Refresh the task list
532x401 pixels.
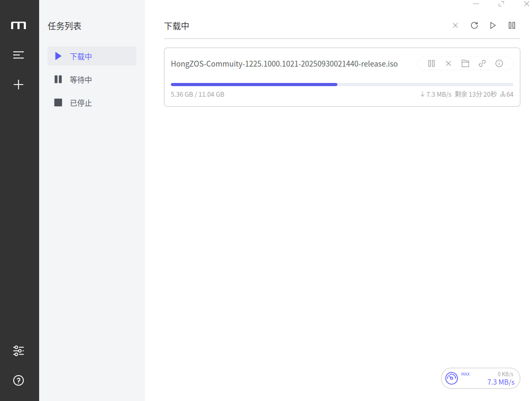474,25
